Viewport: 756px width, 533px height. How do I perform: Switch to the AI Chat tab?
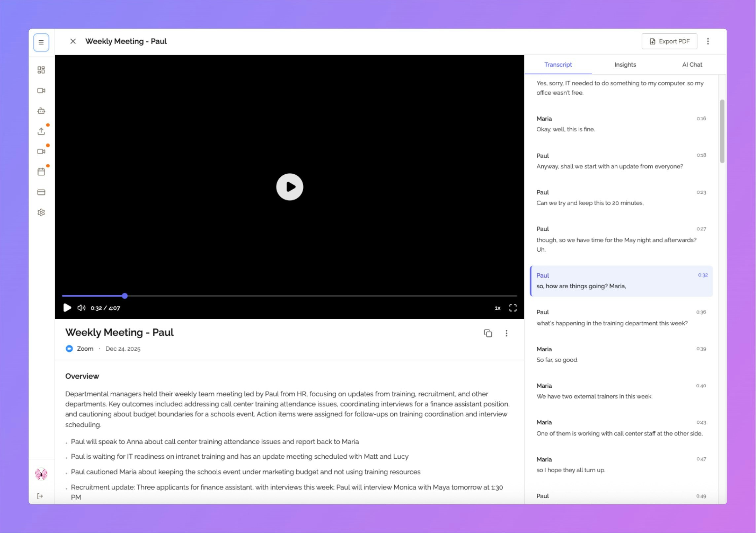tap(692, 65)
